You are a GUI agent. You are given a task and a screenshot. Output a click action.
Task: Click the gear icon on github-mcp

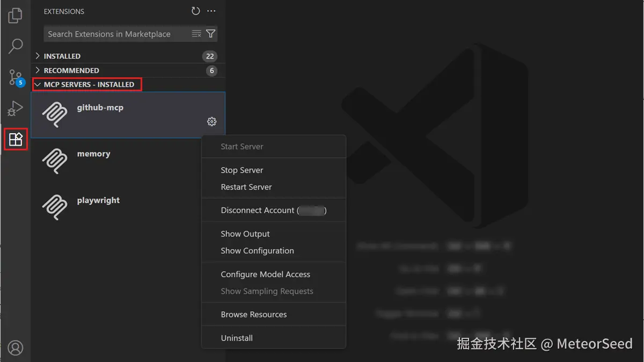[x=211, y=122]
